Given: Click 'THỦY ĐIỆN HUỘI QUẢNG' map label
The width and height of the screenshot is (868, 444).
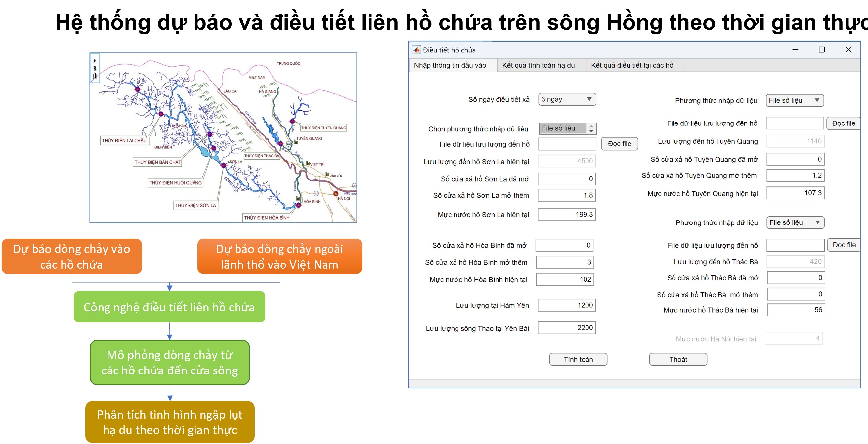Looking at the screenshot, I should point(176,182).
